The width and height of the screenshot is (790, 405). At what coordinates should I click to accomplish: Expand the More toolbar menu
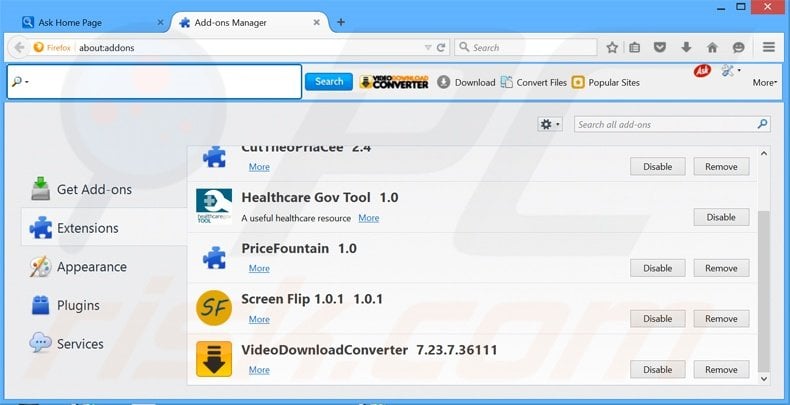[x=765, y=83]
